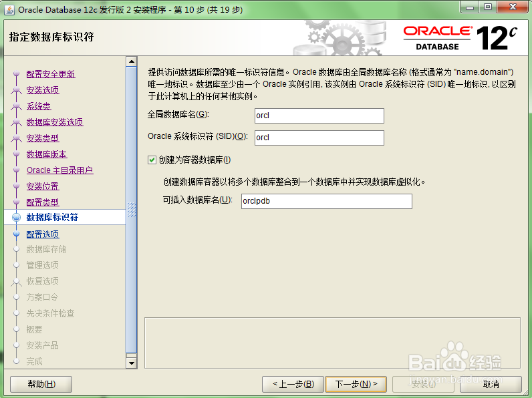Click the 指定数据库标识符 page heading
The height and width of the screenshot is (398, 532).
click(51, 37)
